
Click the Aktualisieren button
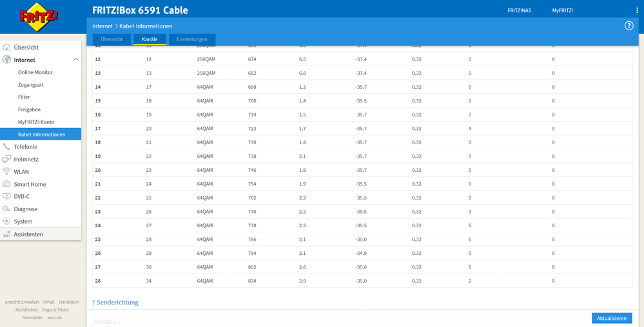point(612,319)
